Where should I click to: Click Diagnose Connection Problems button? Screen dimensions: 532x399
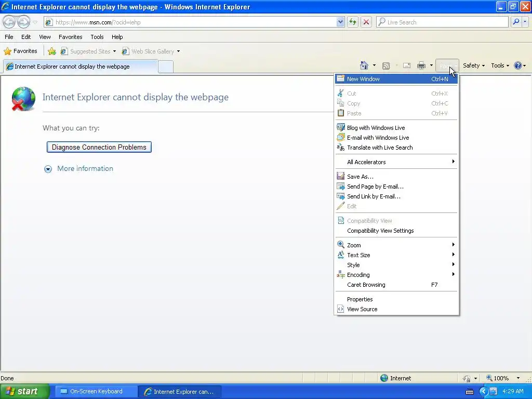pos(99,147)
